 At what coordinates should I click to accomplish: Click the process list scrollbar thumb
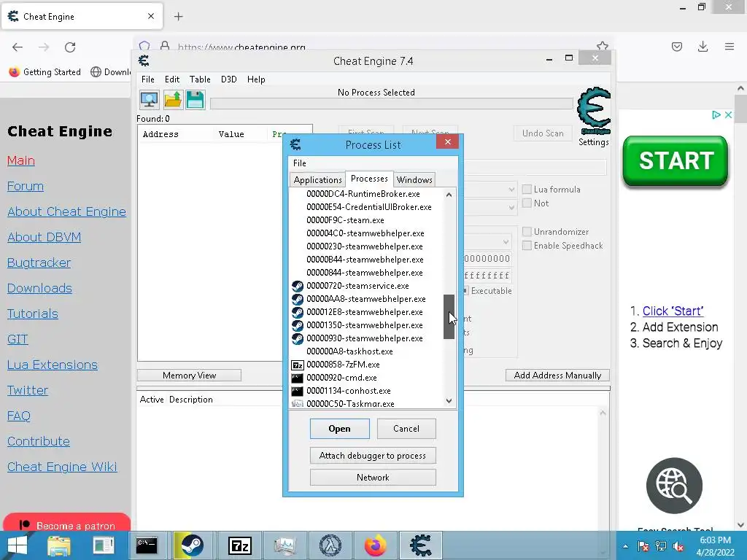[449, 316]
